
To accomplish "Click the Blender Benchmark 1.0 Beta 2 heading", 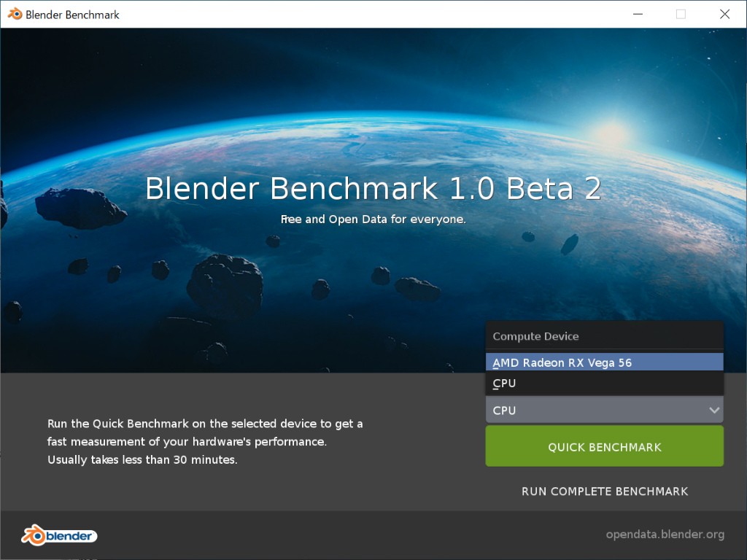I will click(x=373, y=189).
